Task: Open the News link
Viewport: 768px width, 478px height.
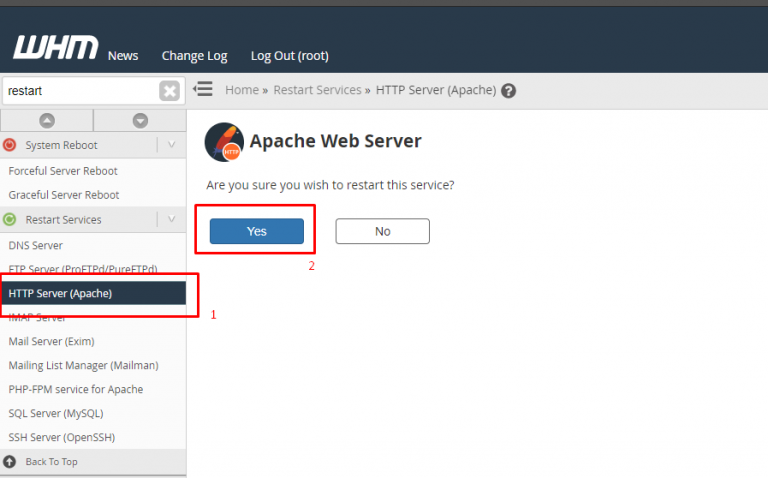Action: pos(123,56)
